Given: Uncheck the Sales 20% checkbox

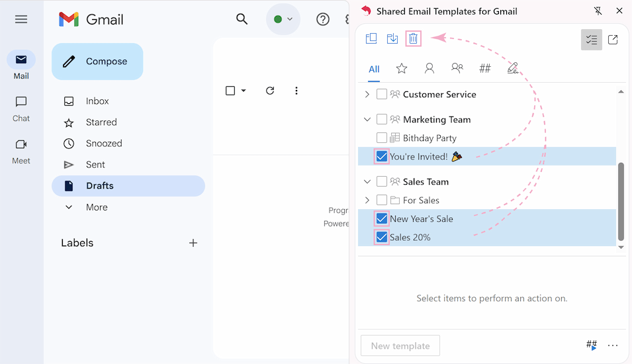Looking at the screenshot, I should (x=382, y=238).
